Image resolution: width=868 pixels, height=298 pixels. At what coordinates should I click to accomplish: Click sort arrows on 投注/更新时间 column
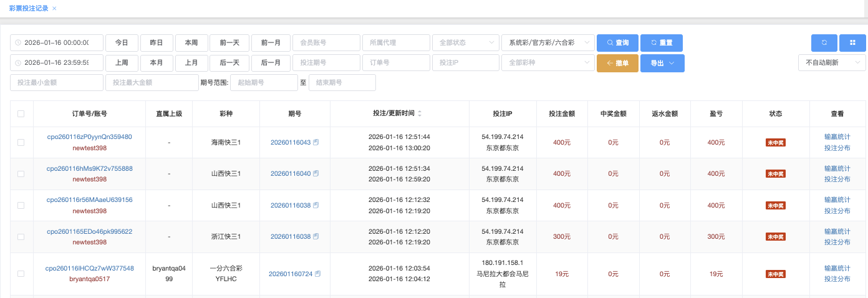(420, 114)
